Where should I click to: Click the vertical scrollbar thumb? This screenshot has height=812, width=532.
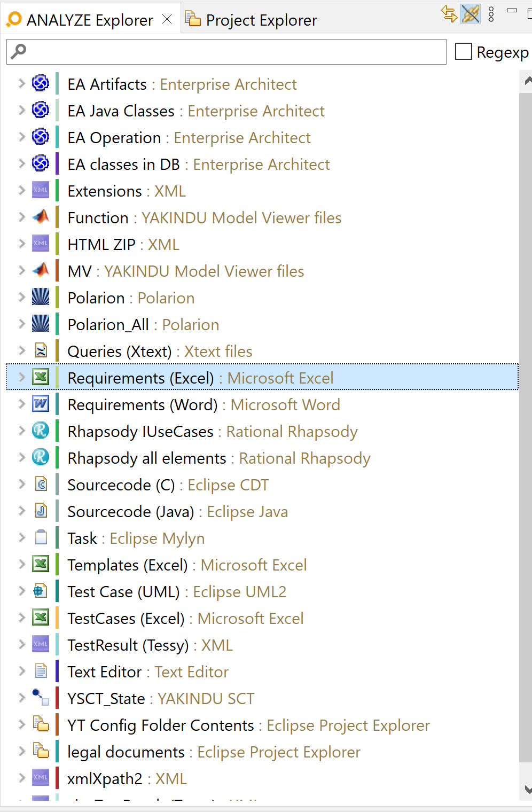pos(526,427)
